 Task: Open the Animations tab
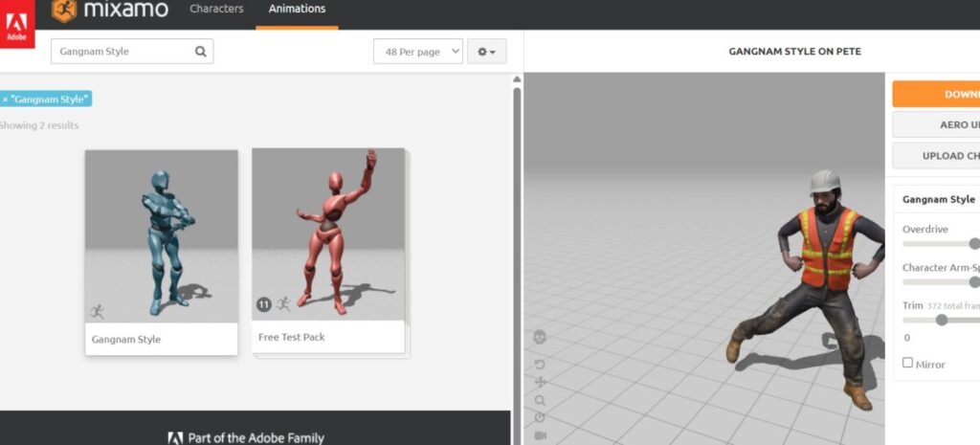click(297, 10)
